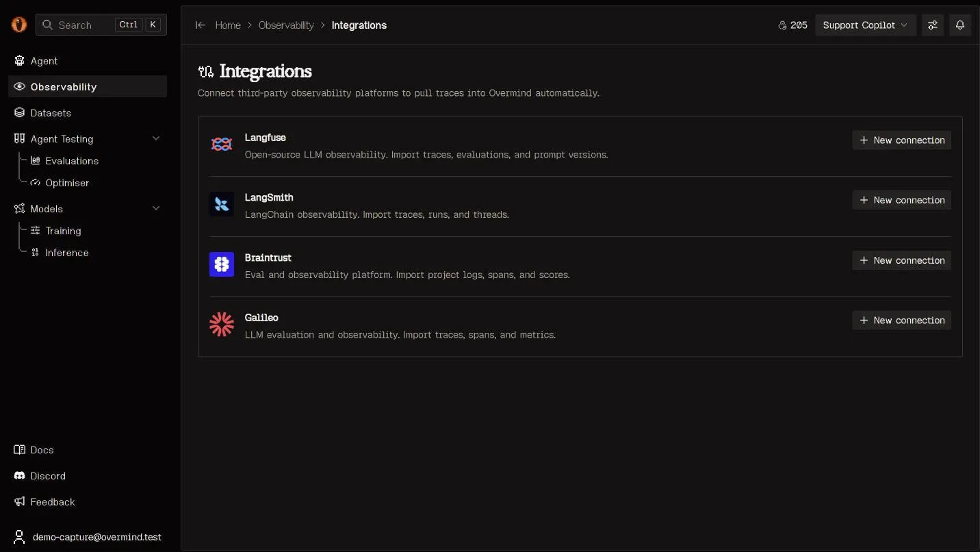Viewport: 980px width, 552px height.
Task: Add new connection for LangSmith
Action: pos(901,201)
